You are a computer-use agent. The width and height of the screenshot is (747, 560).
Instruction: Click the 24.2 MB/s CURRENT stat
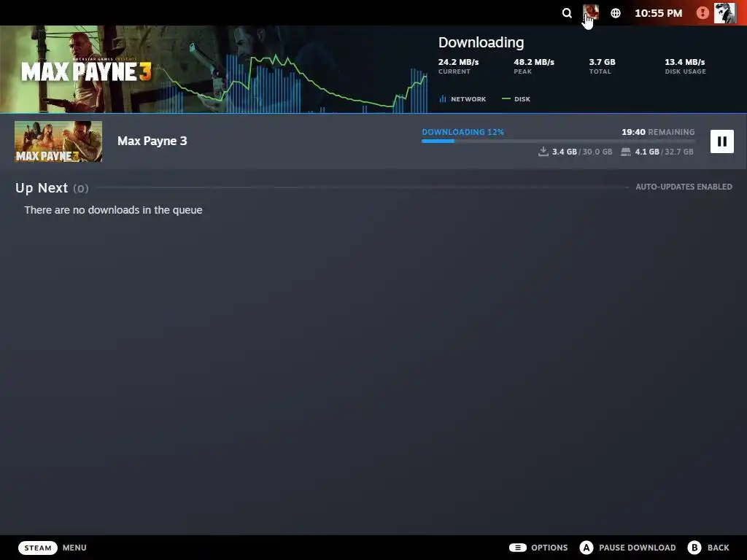(458, 66)
